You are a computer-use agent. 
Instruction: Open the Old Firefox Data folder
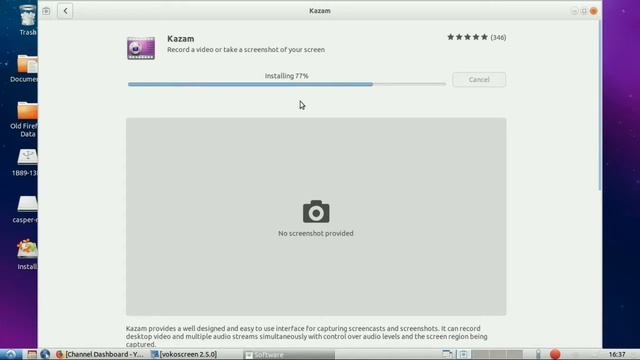[x=24, y=119]
